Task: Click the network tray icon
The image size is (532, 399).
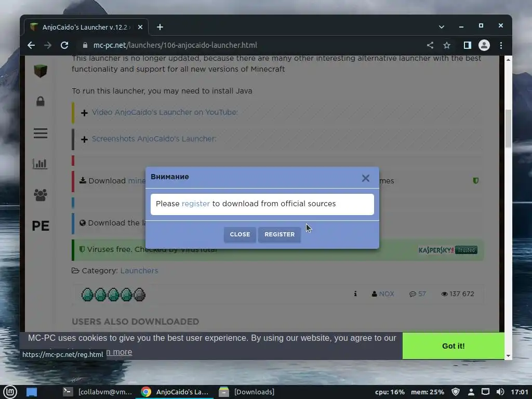Action: click(x=486, y=392)
